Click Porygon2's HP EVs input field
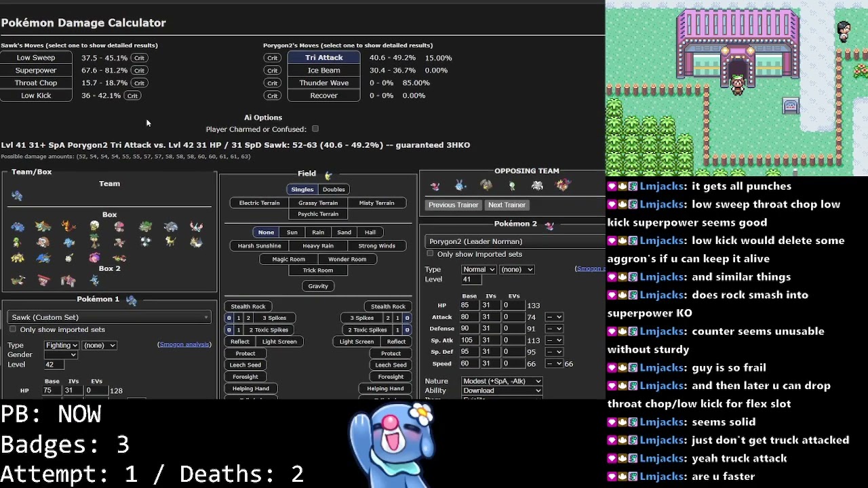This screenshot has width=868, height=488. [513, 306]
